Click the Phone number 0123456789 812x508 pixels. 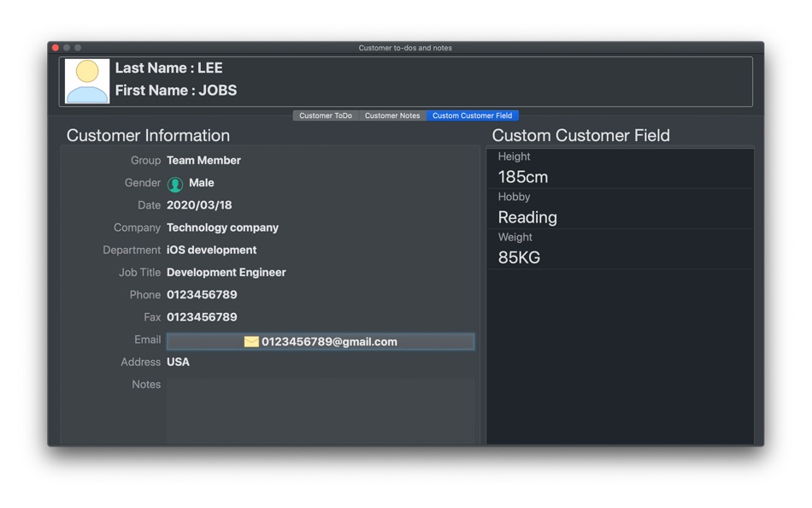[202, 294]
